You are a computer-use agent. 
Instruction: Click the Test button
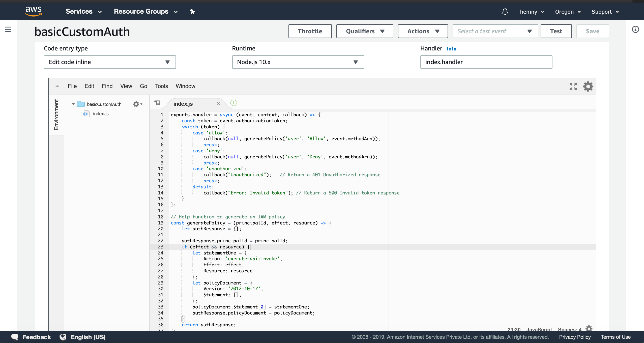[556, 31]
